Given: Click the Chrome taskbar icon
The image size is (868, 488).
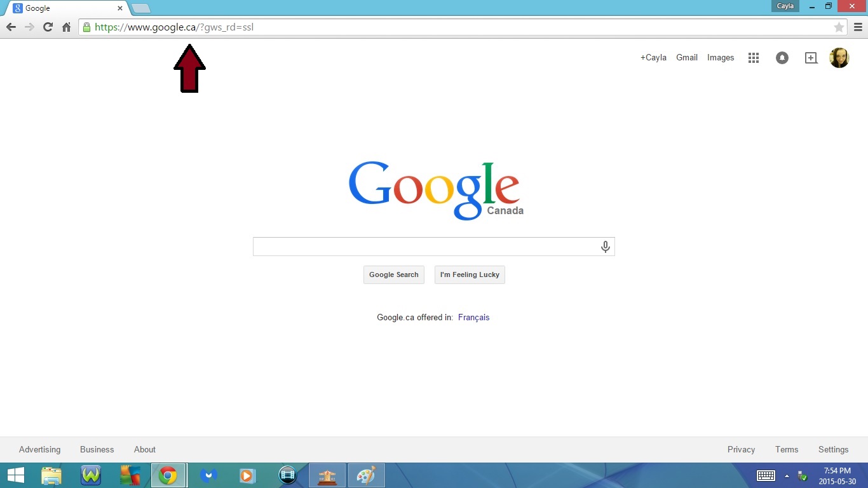Looking at the screenshot, I should coord(168,475).
